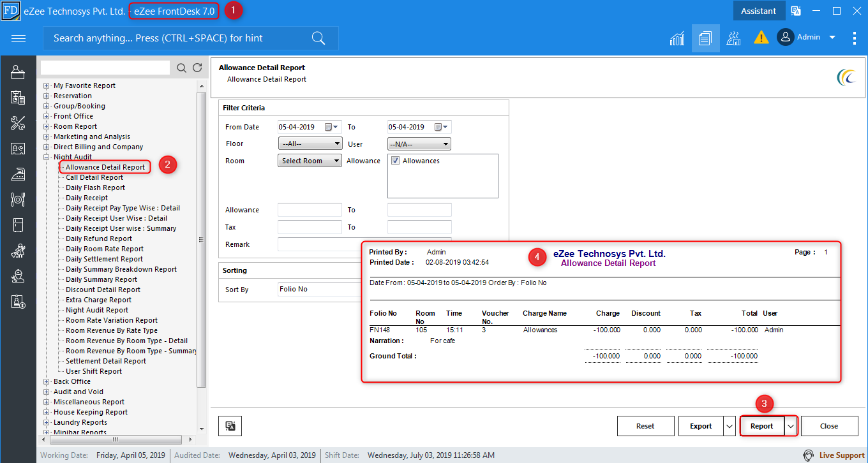Open the Admin user dropdown arrow

(x=832, y=38)
